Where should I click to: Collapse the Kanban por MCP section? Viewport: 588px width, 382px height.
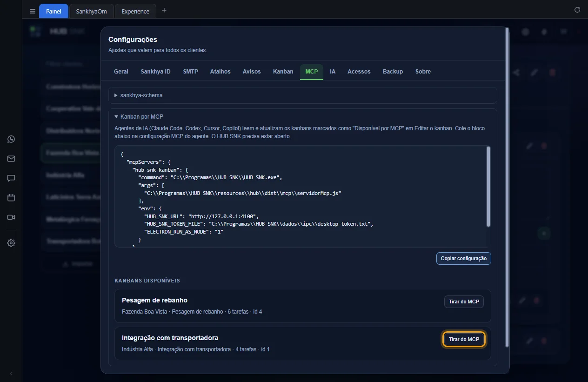click(x=139, y=117)
